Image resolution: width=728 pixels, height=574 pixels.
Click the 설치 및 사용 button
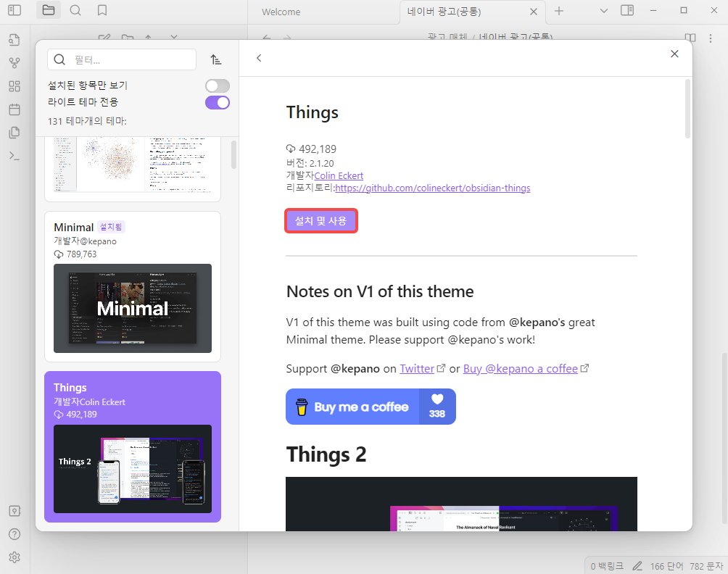320,221
